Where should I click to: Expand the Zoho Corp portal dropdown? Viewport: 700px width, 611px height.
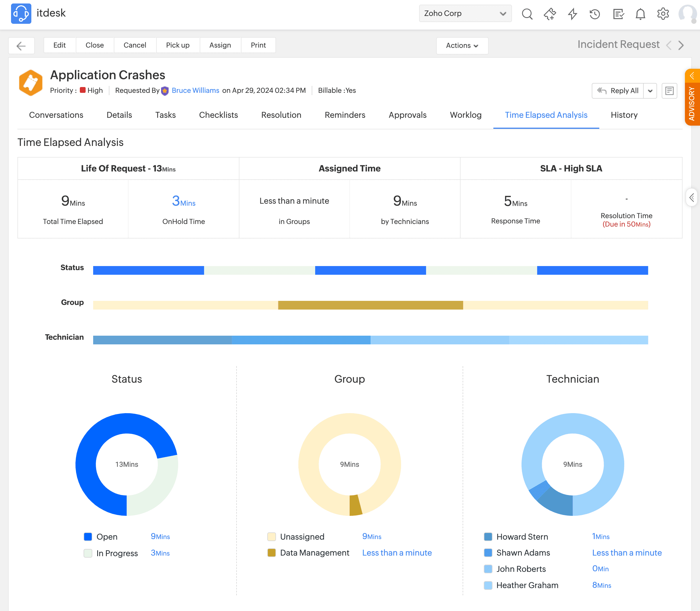(x=465, y=13)
